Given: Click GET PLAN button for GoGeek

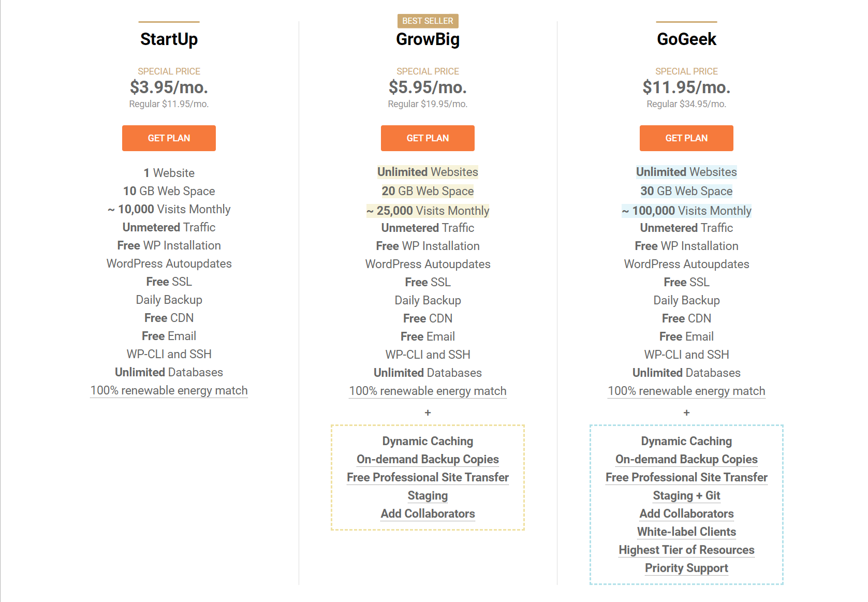Looking at the screenshot, I should [686, 138].
